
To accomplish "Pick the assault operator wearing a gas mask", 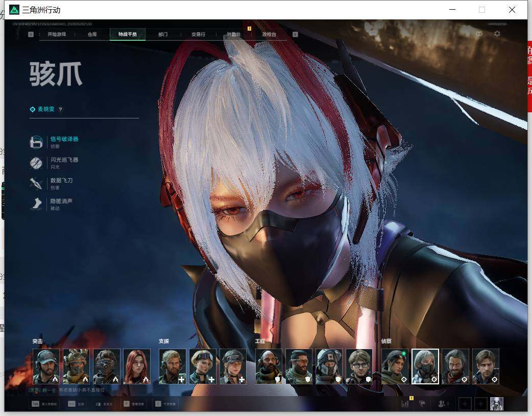I will click(107, 366).
